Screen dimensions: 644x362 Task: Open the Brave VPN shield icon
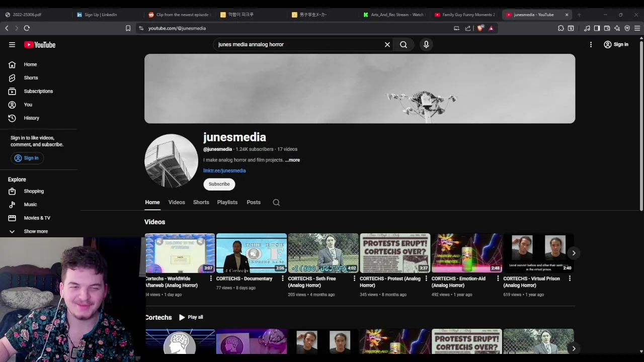tap(627, 28)
